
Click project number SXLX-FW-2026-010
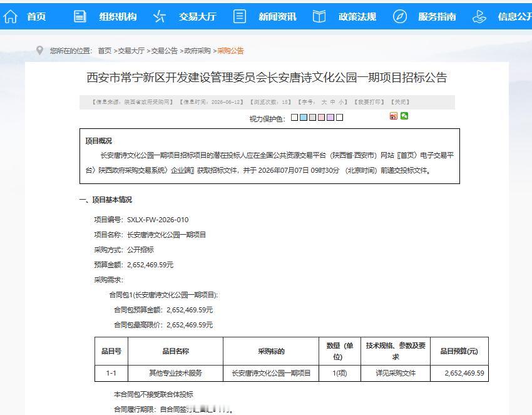[x=158, y=220]
